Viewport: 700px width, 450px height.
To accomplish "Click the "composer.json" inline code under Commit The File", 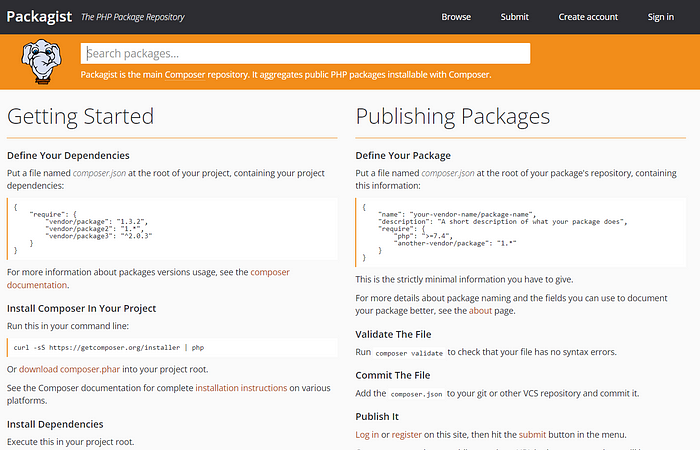I will point(416,394).
